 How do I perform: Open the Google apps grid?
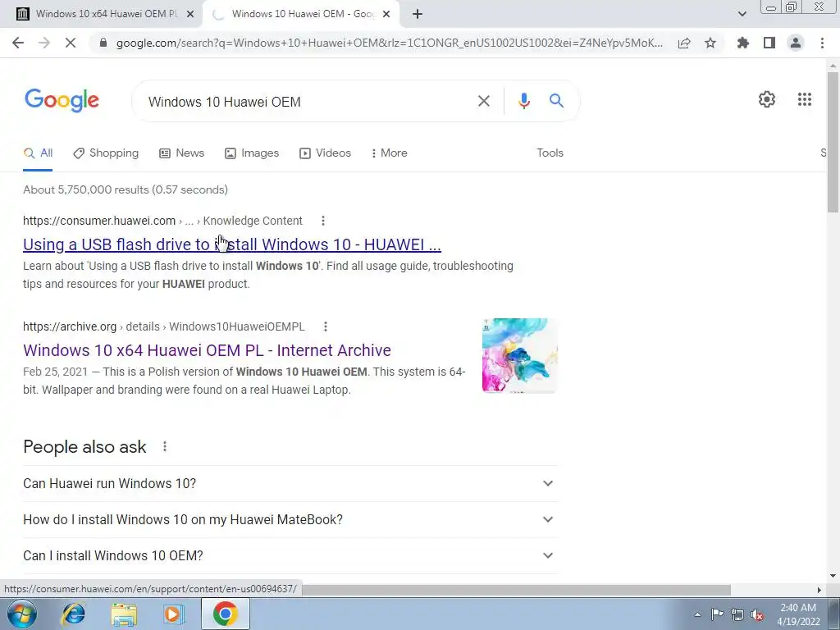click(x=804, y=99)
